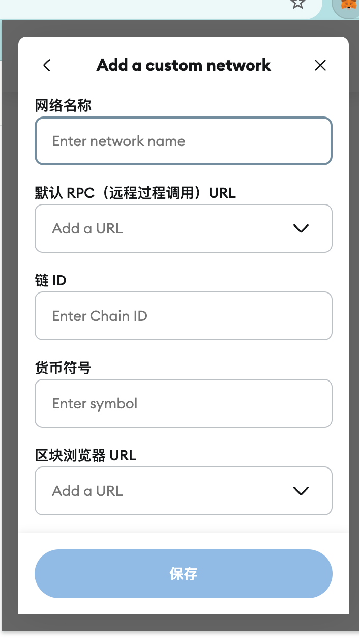359x644 pixels.
Task: Expand the default RPC URL dropdown chevron
Action: point(301,228)
